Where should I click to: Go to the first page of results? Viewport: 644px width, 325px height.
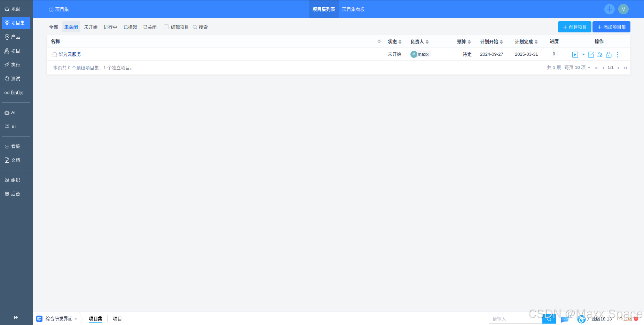click(x=596, y=68)
